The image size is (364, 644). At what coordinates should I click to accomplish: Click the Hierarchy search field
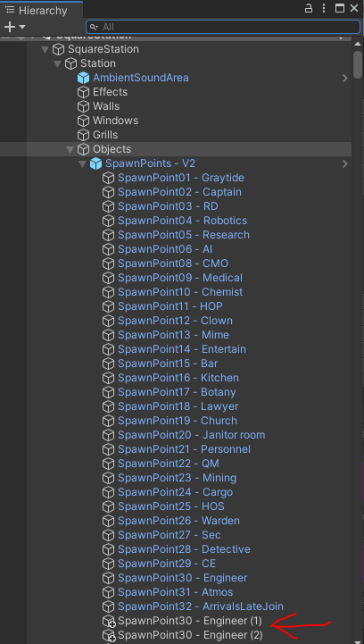pyautogui.click(x=223, y=27)
